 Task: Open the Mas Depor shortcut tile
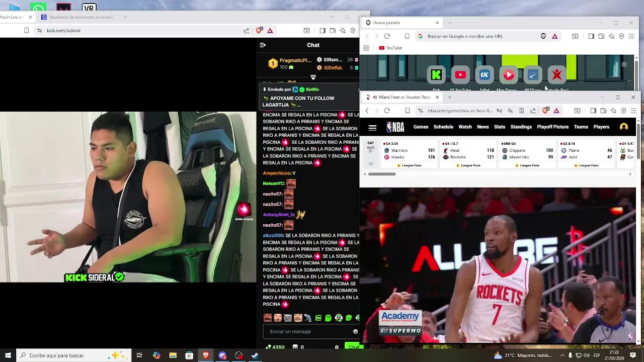[509, 75]
